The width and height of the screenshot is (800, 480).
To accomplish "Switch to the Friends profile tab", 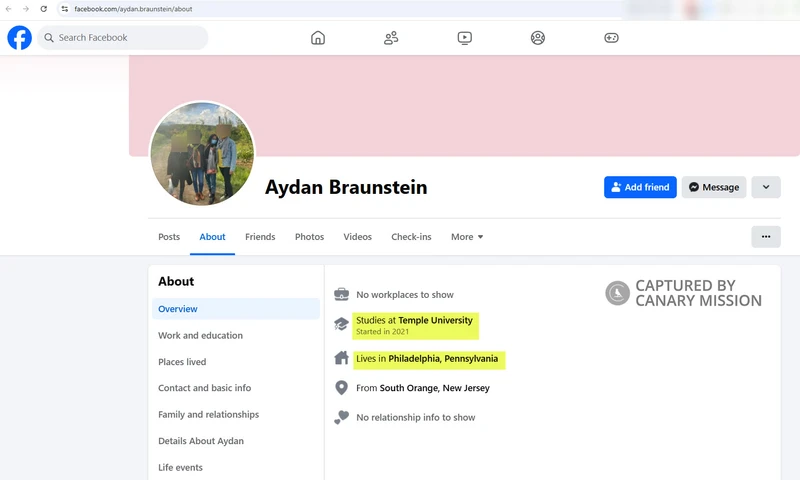I will tap(260, 237).
